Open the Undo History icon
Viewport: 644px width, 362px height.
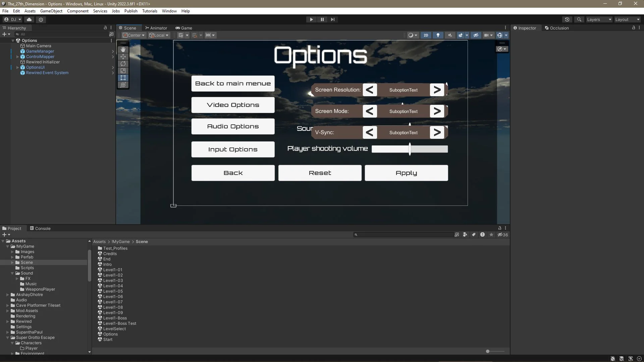[567, 19]
